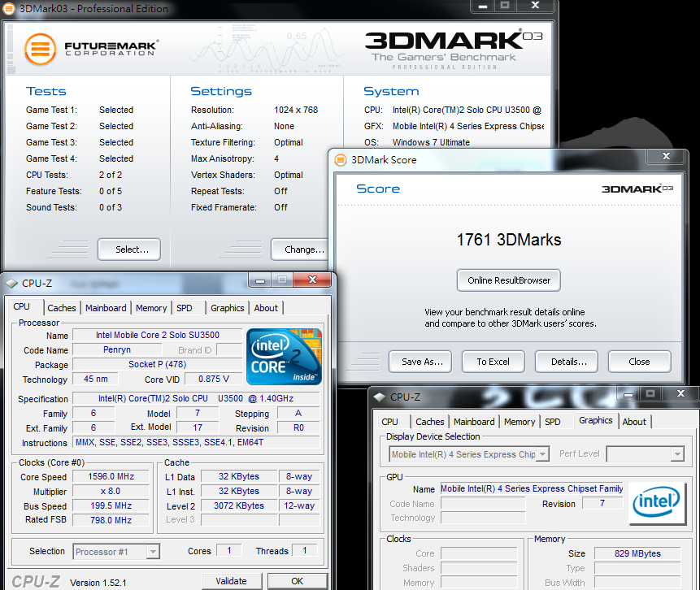Click the 3DMark03 logo in Score window
Viewport: 700px width, 590px height.
[x=637, y=189]
